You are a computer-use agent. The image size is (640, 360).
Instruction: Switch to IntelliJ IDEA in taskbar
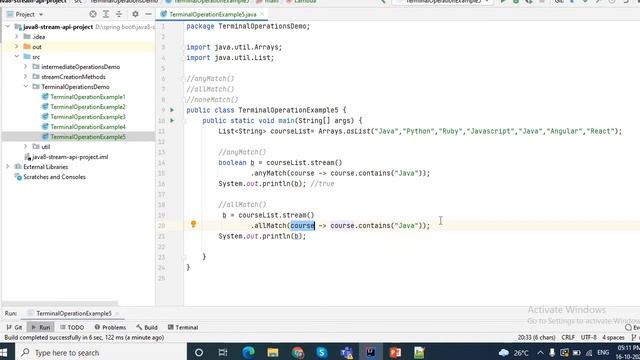click(x=371, y=352)
